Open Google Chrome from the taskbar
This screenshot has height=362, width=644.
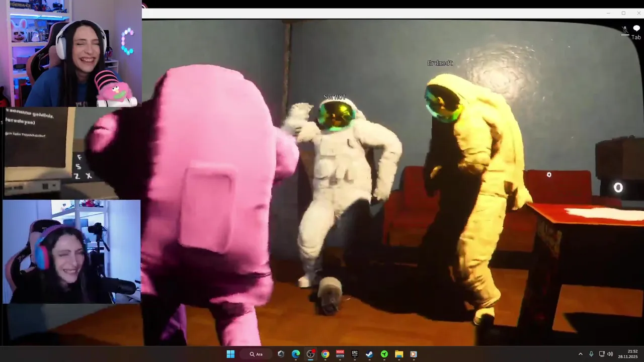pyautogui.click(x=326, y=354)
